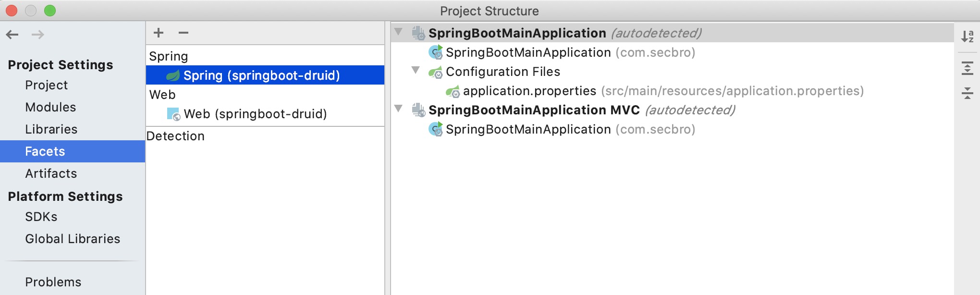Open the Libraries settings page
Image resolution: width=980 pixels, height=295 pixels.
coord(51,129)
